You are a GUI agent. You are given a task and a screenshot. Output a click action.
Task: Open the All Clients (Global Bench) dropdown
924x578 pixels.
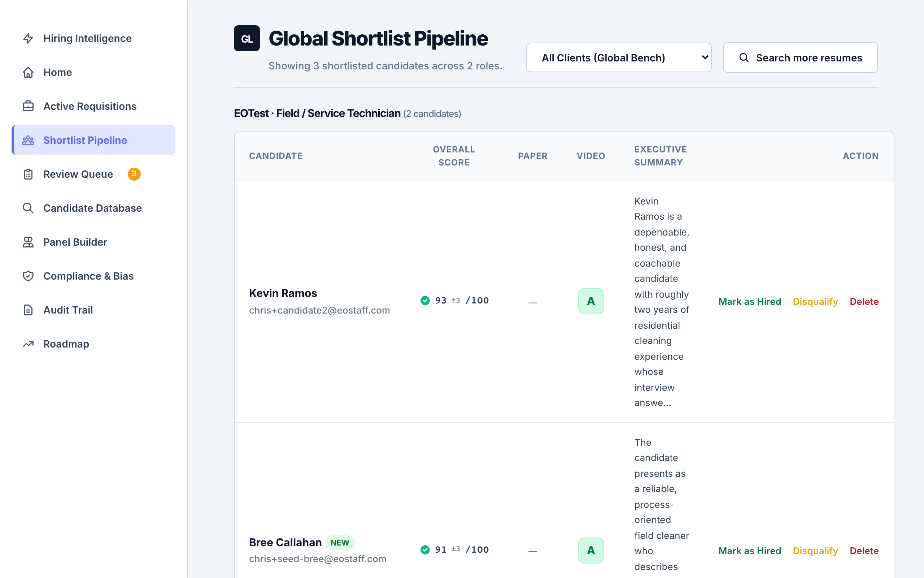(619, 57)
